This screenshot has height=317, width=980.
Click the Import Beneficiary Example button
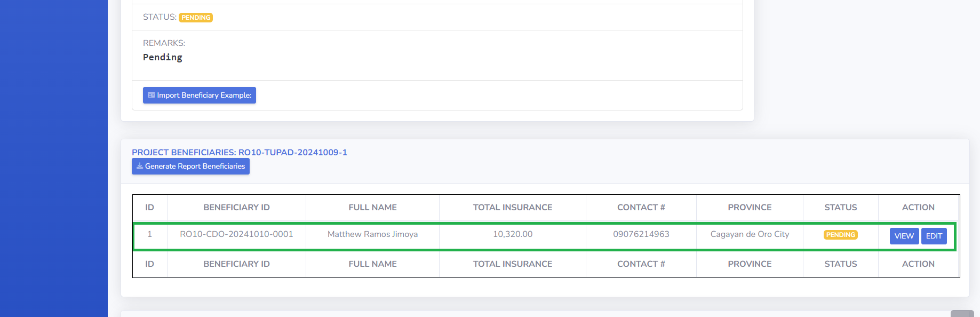coord(200,95)
